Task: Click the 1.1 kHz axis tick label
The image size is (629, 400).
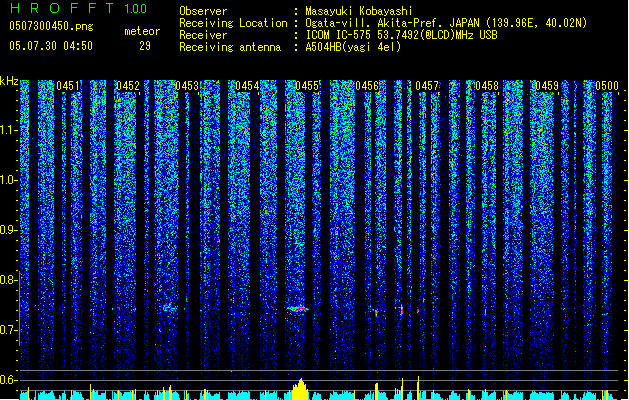Action: coord(8,130)
